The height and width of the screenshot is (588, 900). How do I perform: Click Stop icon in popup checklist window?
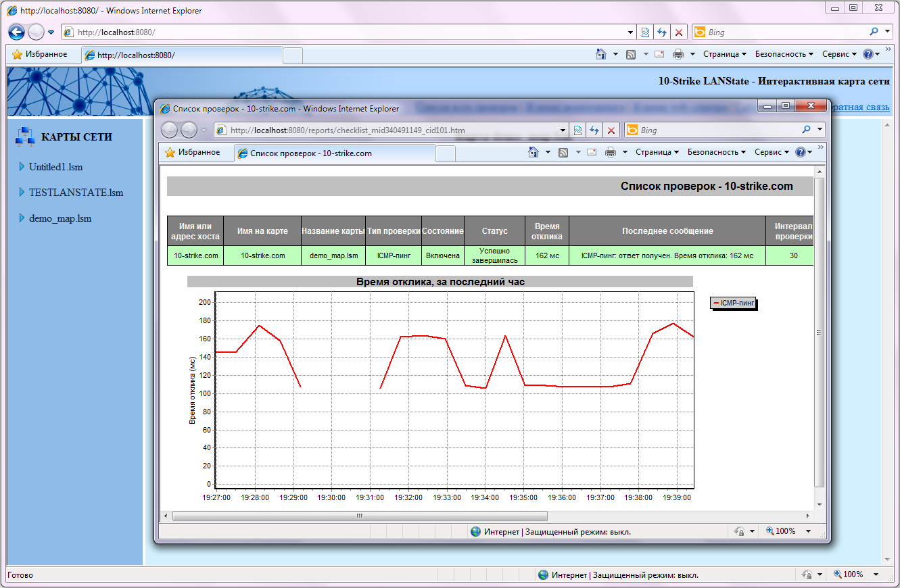[611, 130]
